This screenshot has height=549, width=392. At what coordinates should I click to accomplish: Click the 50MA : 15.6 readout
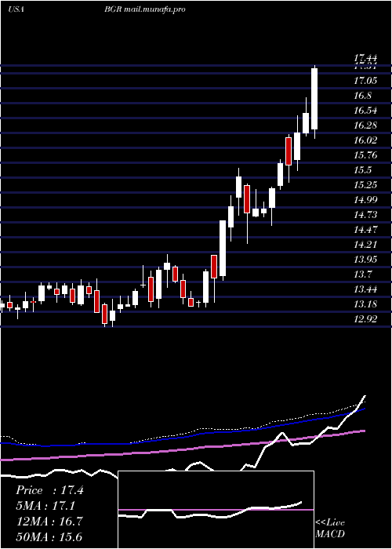click(x=49, y=536)
